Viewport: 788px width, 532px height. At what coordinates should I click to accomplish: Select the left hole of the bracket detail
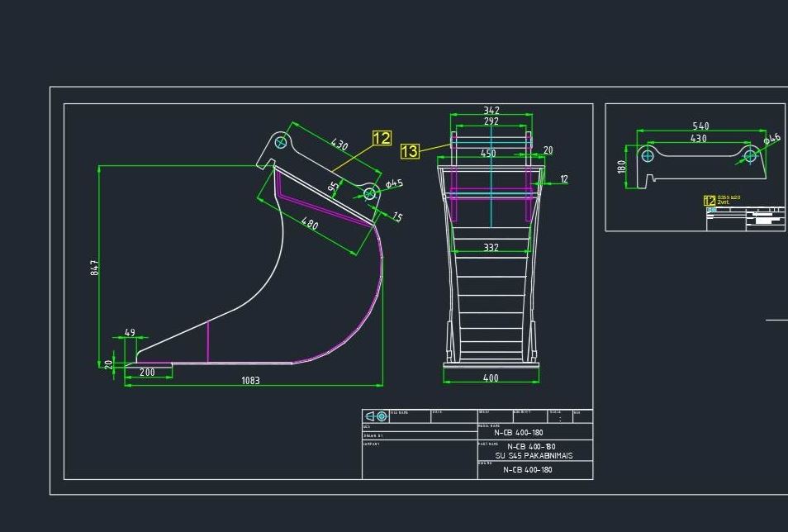(648, 155)
